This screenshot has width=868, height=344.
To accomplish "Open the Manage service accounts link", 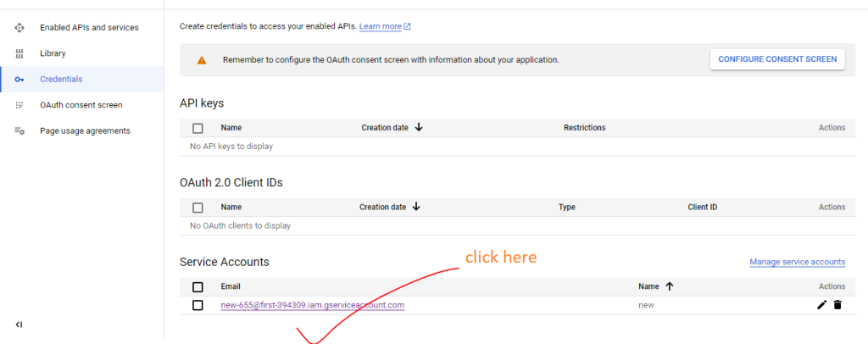I will click(797, 262).
